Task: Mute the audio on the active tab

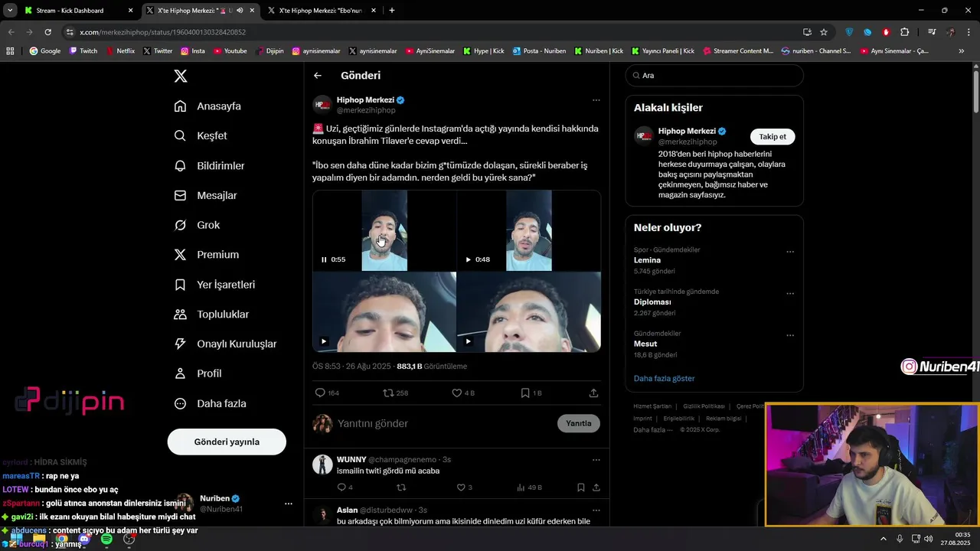Action: point(240,11)
